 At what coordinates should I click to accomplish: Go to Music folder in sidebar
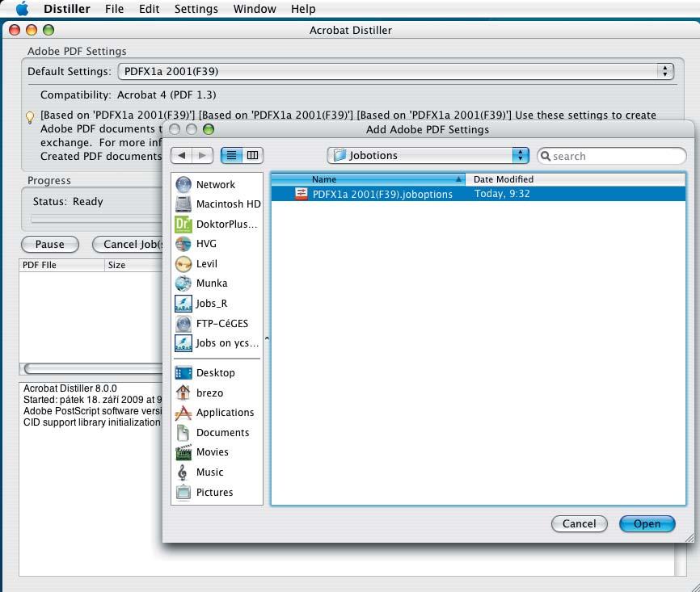pos(217,472)
